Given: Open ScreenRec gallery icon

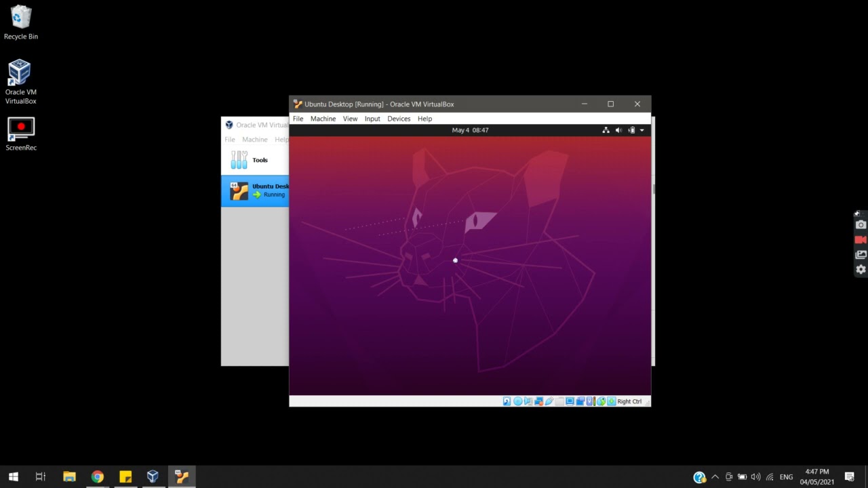Looking at the screenshot, I should [x=861, y=255].
